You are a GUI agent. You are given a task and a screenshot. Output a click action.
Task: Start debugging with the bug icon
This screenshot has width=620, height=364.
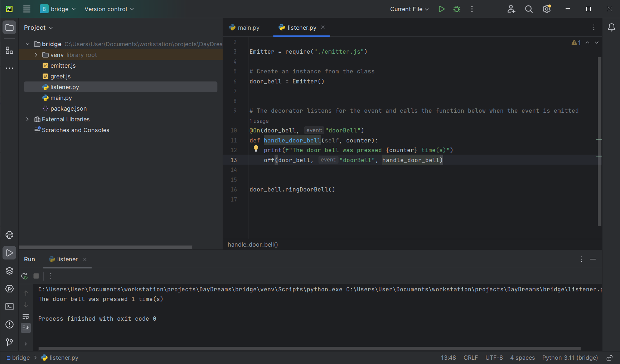pos(457,9)
